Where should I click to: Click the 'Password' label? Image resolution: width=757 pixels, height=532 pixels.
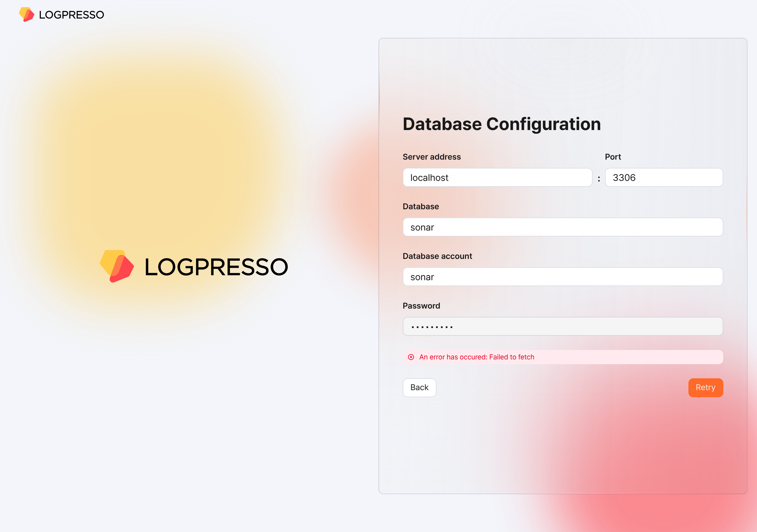click(421, 306)
